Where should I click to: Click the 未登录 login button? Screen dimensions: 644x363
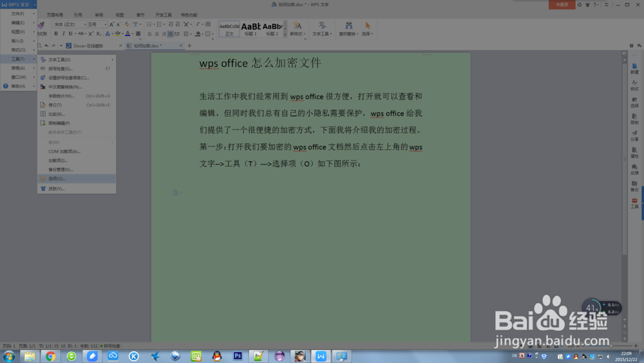[x=562, y=5]
